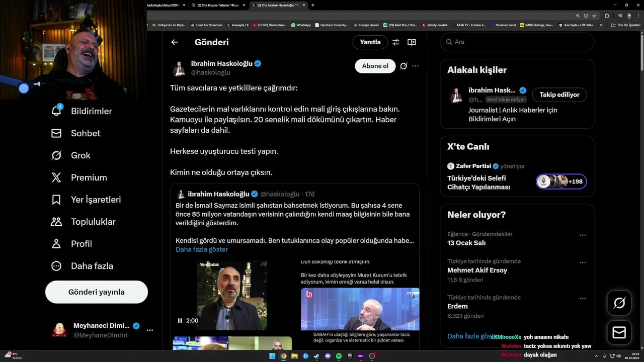The image size is (644, 362).
Task: Open the @haskologlu handle on main post
Action: tap(210, 73)
